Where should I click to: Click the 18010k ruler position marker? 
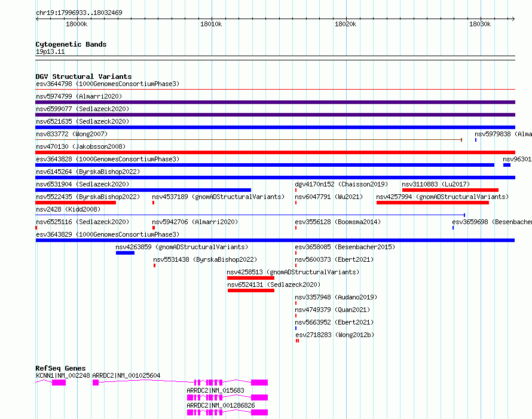(x=210, y=24)
